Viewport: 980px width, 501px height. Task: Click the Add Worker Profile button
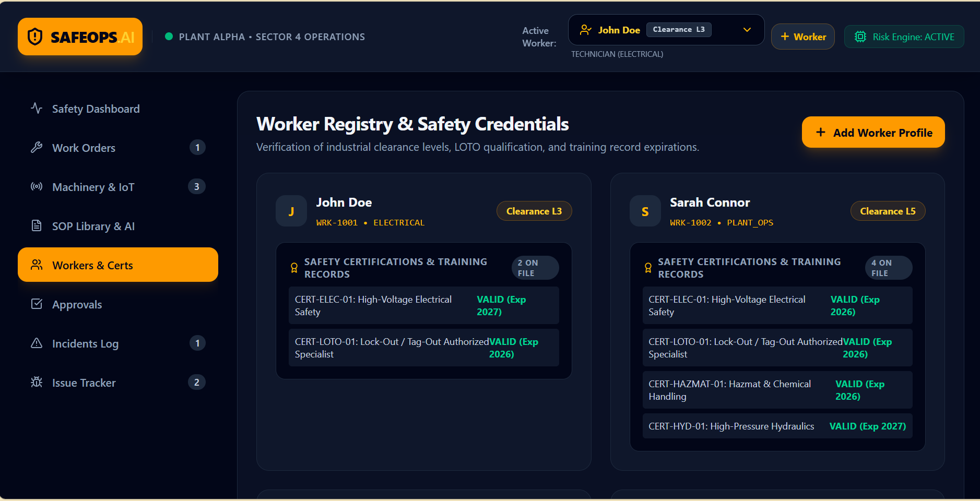(x=873, y=132)
